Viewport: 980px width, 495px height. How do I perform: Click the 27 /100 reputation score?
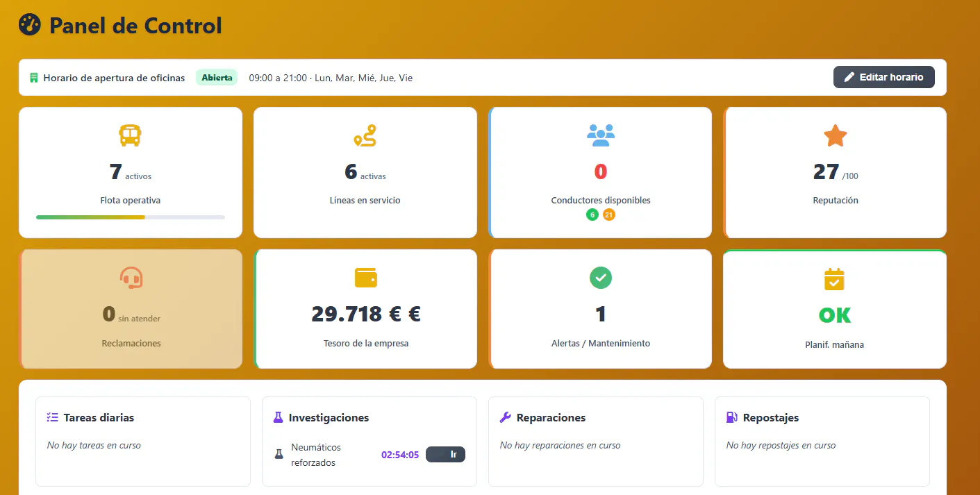tap(836, 171)
